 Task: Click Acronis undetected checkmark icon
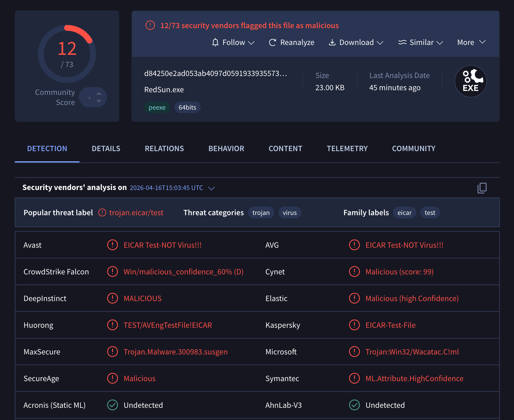[113, 405]
